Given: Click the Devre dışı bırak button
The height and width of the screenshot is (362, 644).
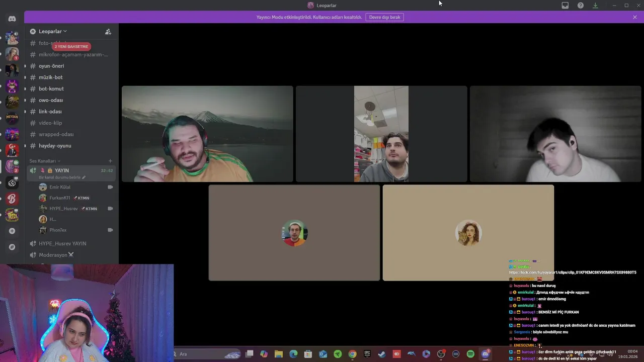Looking at the screenshot, I should [x=384, y=17].
